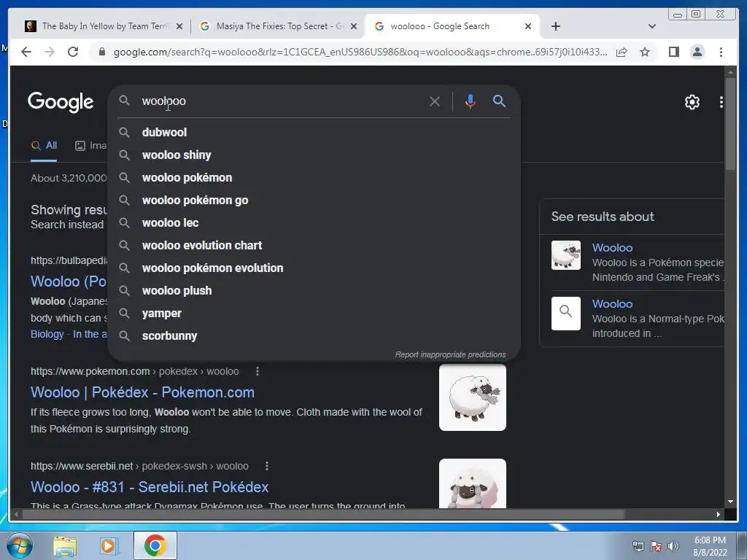Submit search using the blue magnifier icon
The width and height of the screenshot is (747, 560).
point(499,101)
